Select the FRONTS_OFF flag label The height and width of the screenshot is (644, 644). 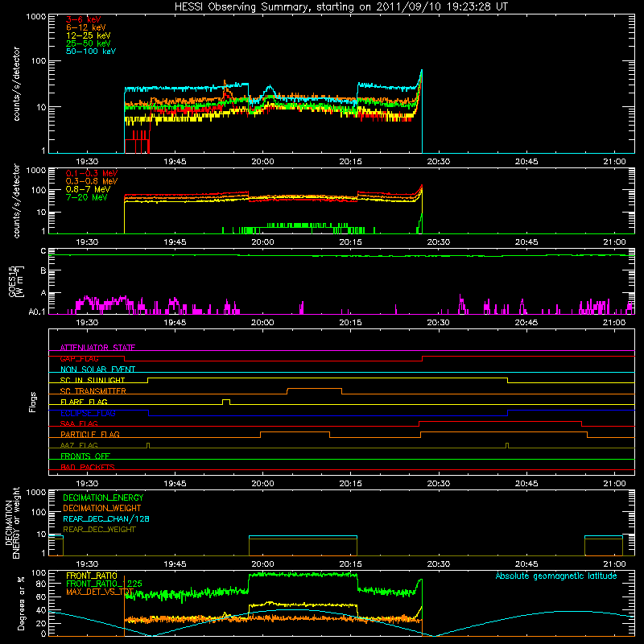coord(85,456)
